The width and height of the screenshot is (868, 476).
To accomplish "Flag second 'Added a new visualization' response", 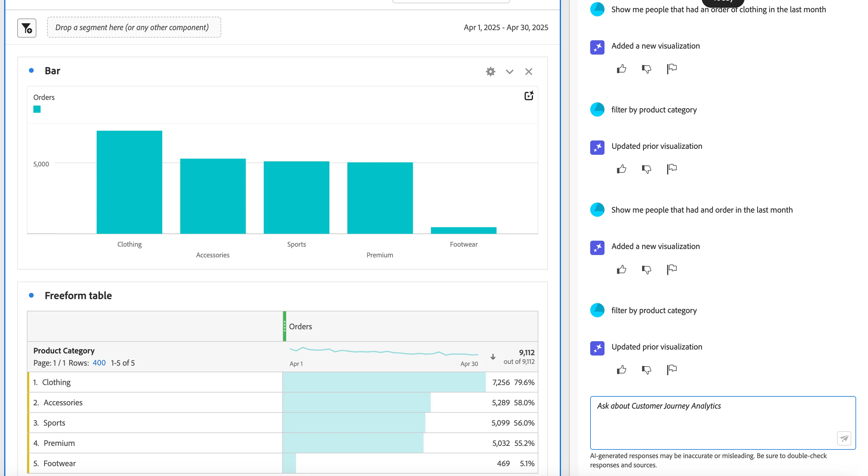I will tap(672, 269).
